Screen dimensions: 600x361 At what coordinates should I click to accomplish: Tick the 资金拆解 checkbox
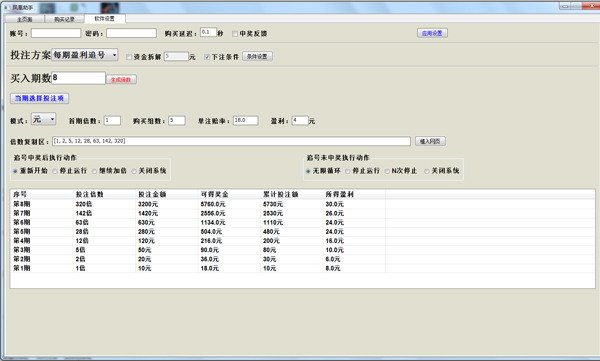click(129, 57)
